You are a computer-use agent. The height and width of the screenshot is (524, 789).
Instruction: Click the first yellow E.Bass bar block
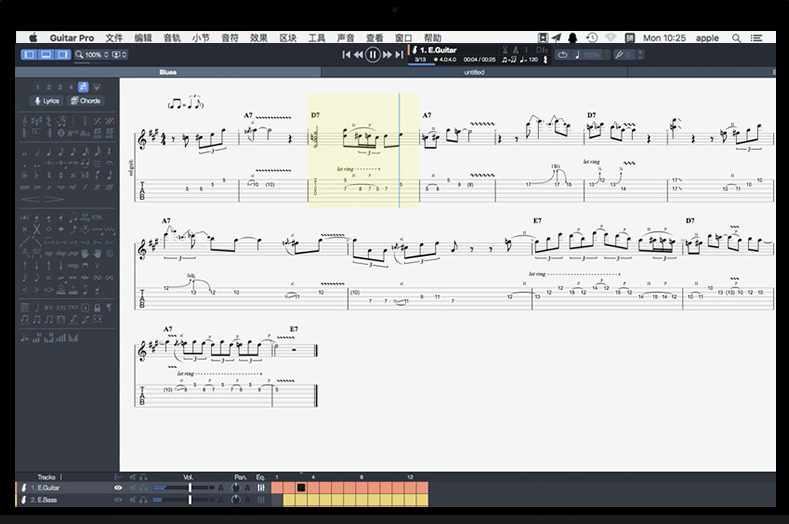coord(289,500)
